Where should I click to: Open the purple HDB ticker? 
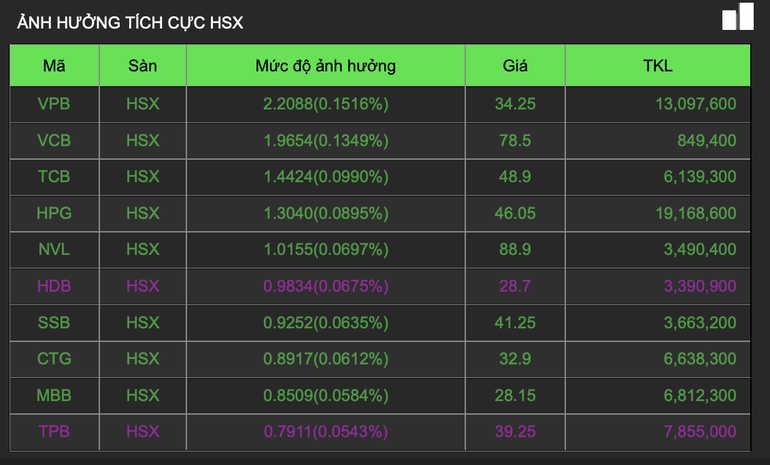coord(54,286)
